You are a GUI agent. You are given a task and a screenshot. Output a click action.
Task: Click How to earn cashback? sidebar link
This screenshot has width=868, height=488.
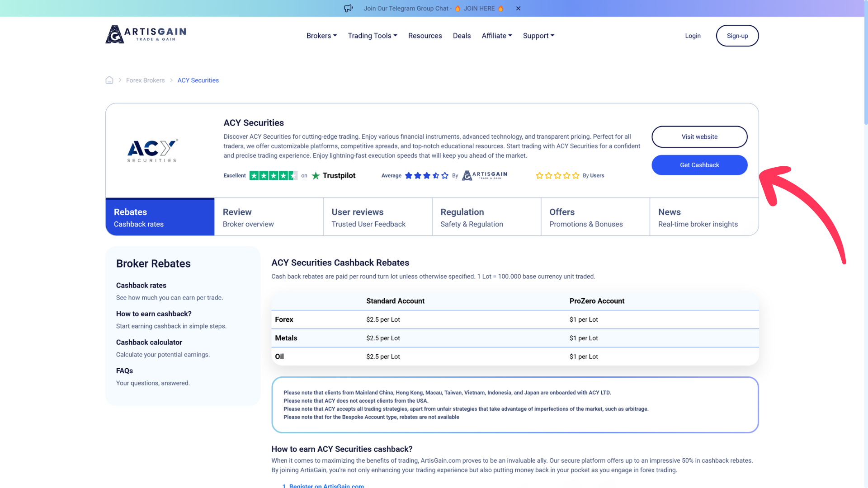pyautogui.click(x=154, y=314)
